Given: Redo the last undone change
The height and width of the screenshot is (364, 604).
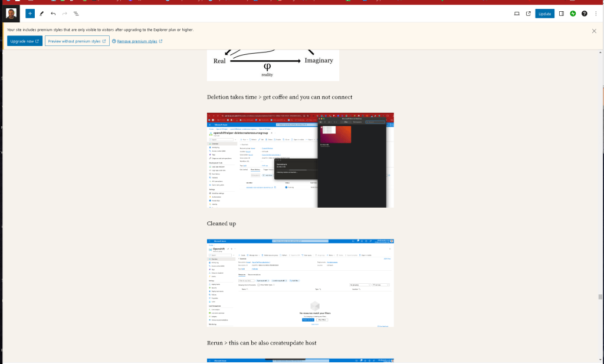Looking at the screenshot, I should tap(65, 14).
